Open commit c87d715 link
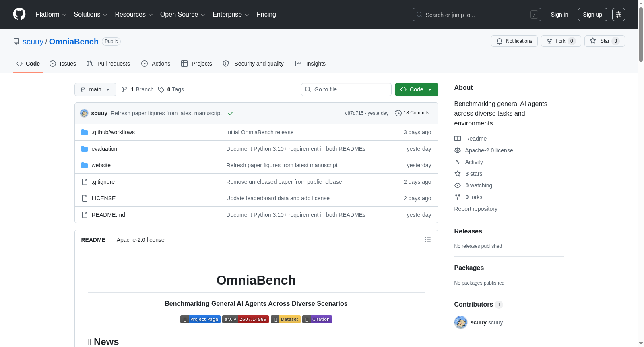Image resolution: width=644 pixels, height=347 pixels. pos(354,113)
